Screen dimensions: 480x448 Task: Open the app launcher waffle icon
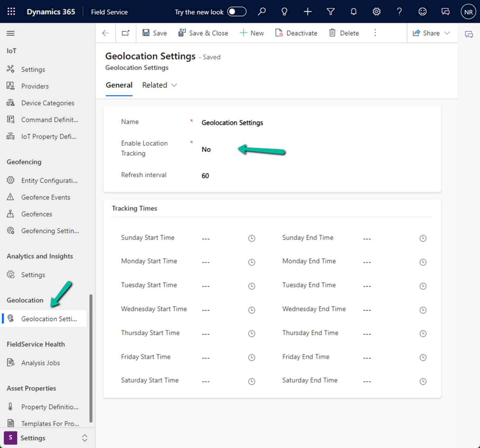11,12
